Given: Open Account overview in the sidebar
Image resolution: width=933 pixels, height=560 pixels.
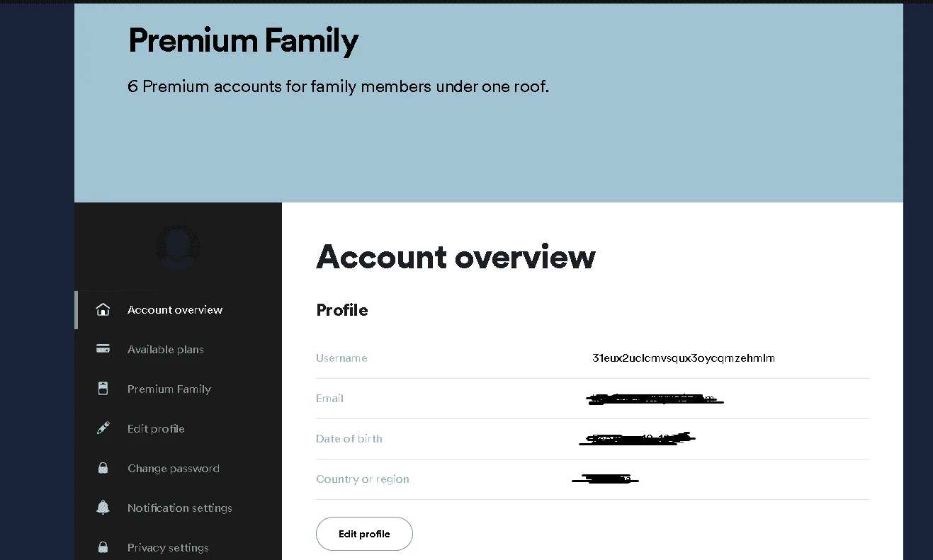Looking at the screenshot, I should click(175, 310).
